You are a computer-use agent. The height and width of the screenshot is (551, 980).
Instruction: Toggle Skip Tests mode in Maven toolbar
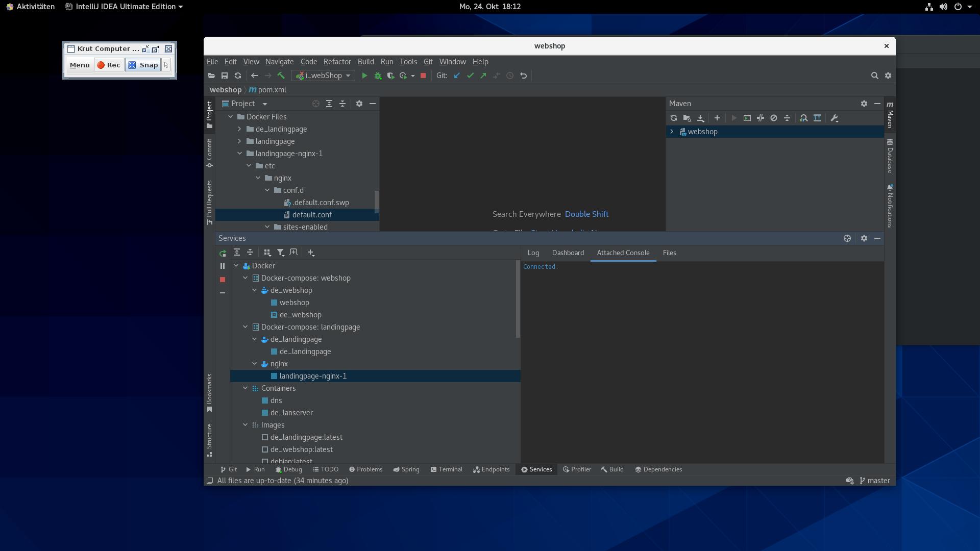(773, 118)
